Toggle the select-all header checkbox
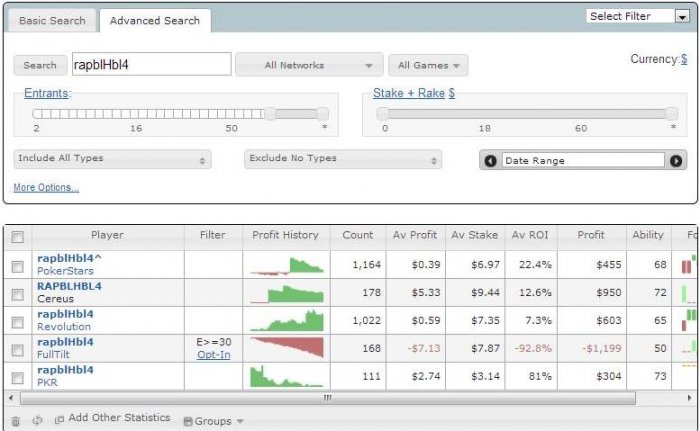Viewport: 700px width, 431px height. point(17,237)
